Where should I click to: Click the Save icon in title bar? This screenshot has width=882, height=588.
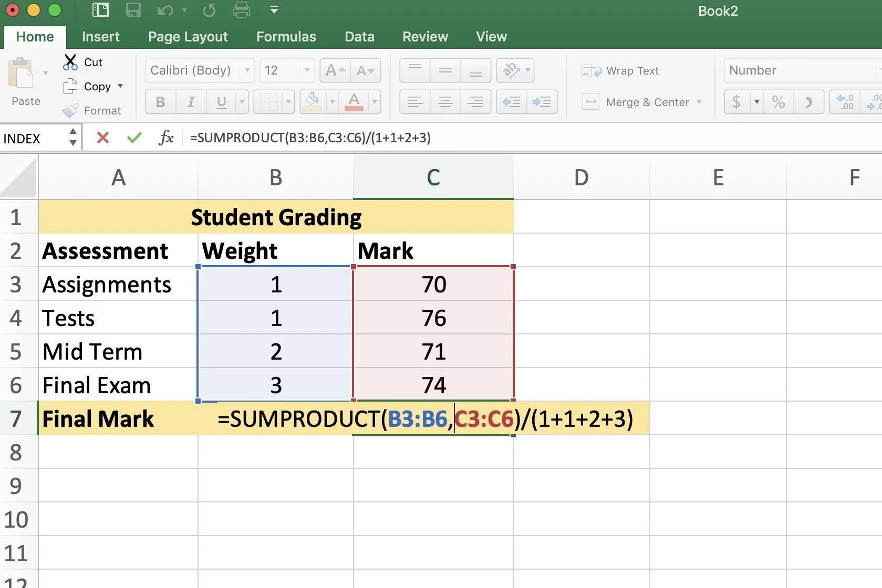(133, 10)
